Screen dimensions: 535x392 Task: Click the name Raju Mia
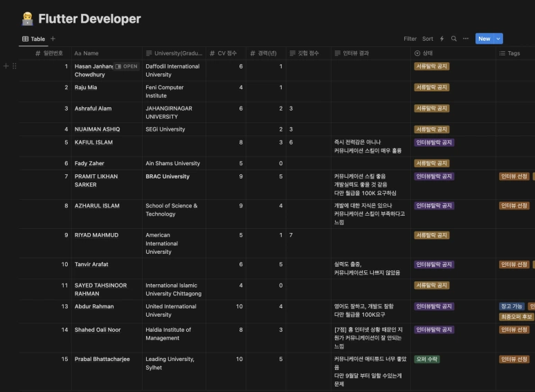86,87
